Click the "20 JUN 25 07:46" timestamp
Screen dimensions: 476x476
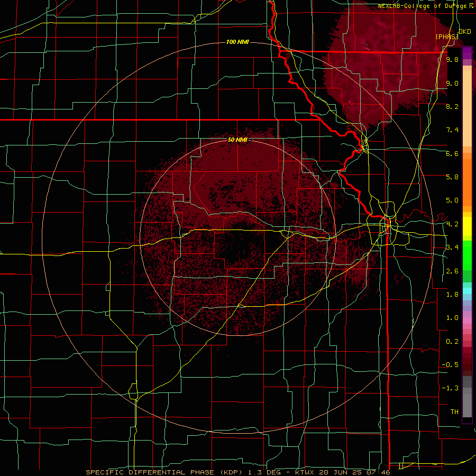(354, 472)
